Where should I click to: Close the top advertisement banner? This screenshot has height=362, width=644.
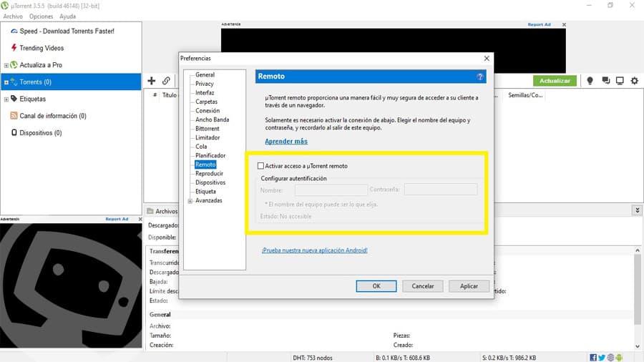click(x=564, y=24)
